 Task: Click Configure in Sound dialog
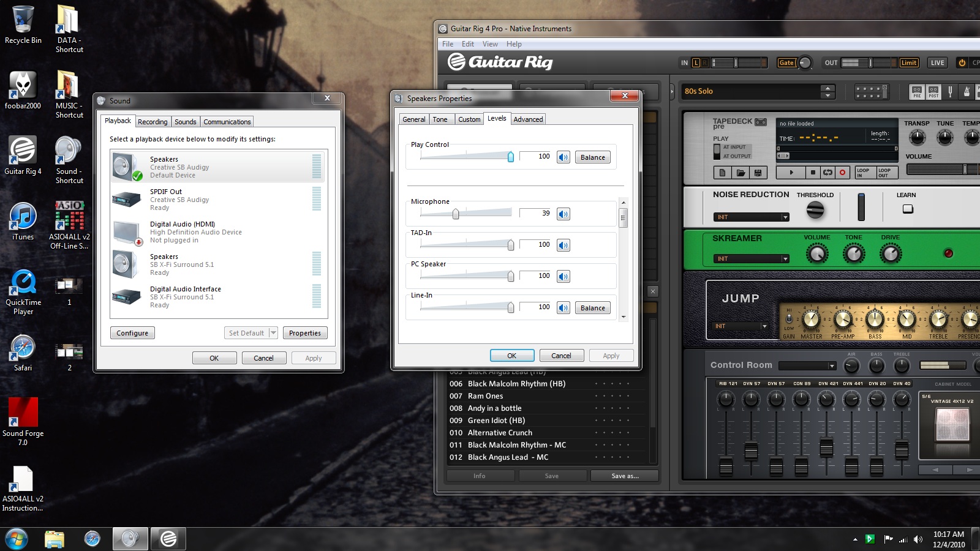(132, 333)
